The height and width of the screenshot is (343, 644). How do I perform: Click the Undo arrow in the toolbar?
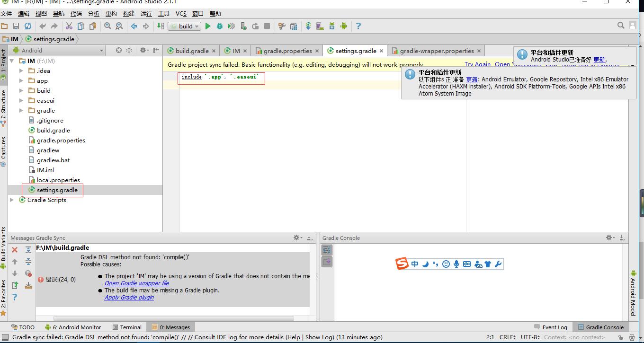pos(43,26)
